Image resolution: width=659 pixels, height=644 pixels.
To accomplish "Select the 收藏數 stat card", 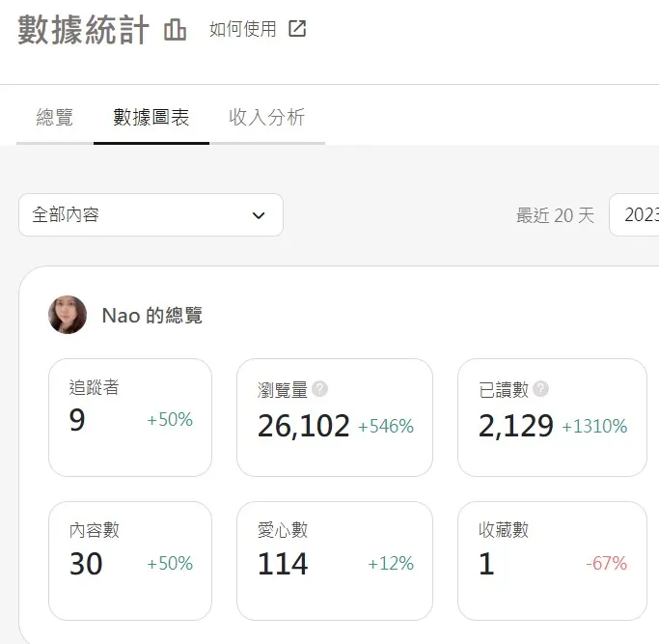I will 552,561.
